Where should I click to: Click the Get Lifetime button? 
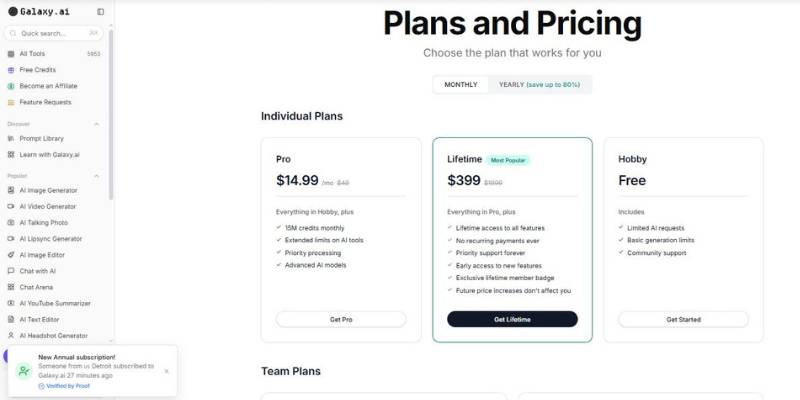pyautogui.click(x=512, y=319)
